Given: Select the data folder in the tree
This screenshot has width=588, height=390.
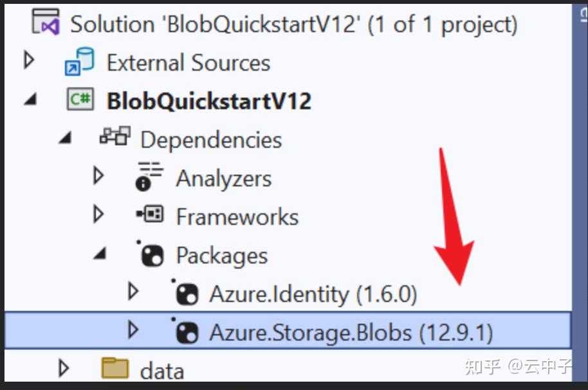Looking at the screenshot, I should coord(161,368).
